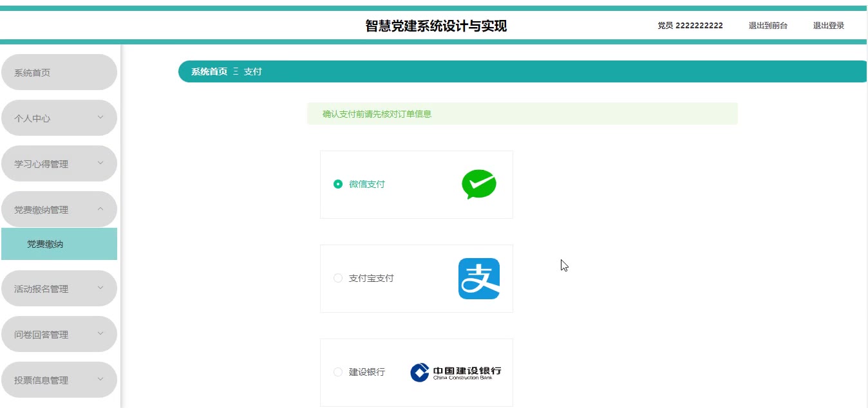Screen dimensions: 868x408
Task: Expand the 问卷回答管理 chevron
Action: click(x=100, y=333)
